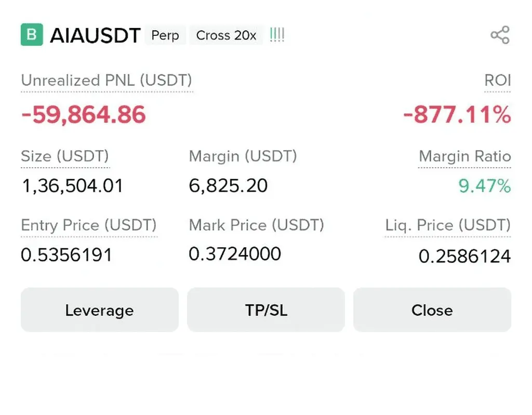Image resolution: width=532 pixels, height=415 pixels.
Task: Click the share icon
Action: point(500,35)
